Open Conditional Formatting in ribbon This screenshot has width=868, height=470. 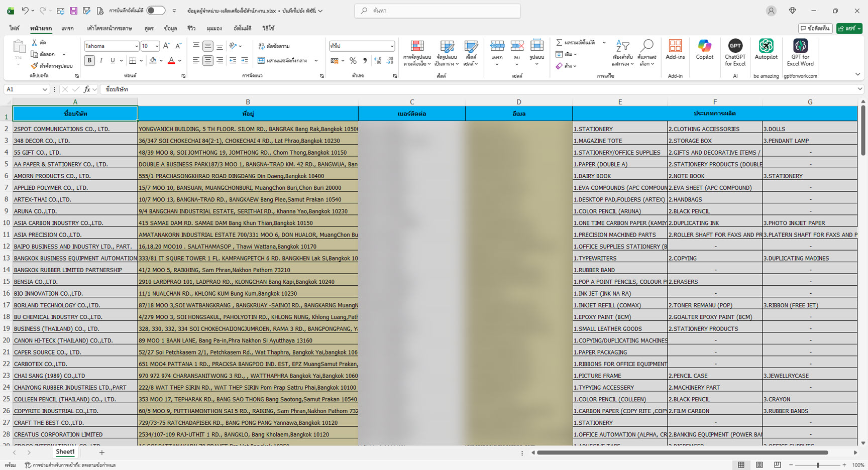417,52
